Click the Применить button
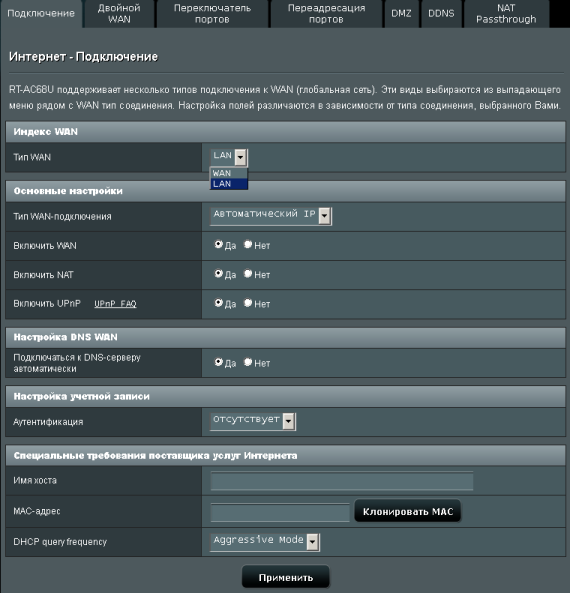 pos(286,577)
